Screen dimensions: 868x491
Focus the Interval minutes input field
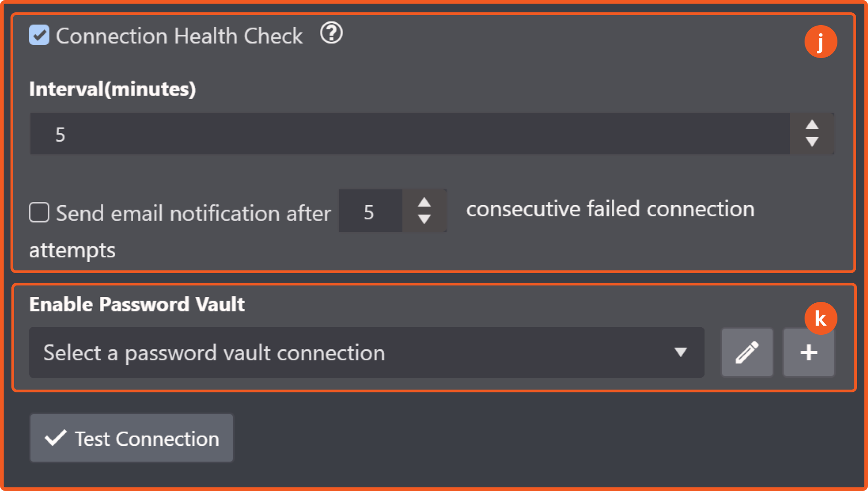[409, 134]
